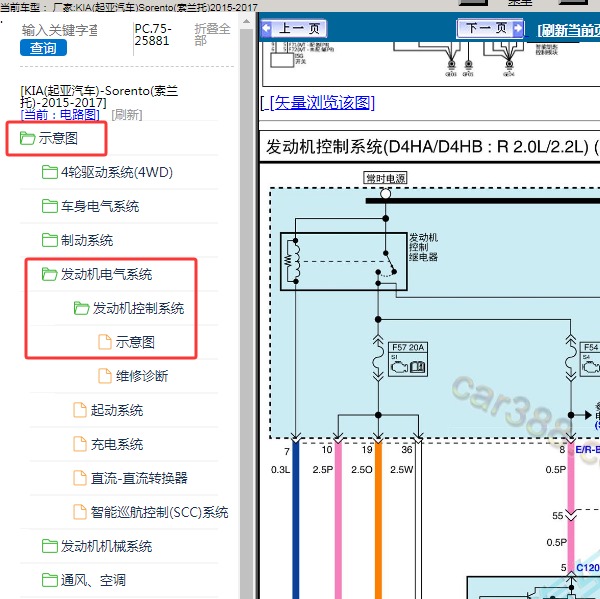This screenshot has height=599, width=600.
Task: Click document icon beside nested 示意图
Action: pyautogui.click(x=105, y=342)
